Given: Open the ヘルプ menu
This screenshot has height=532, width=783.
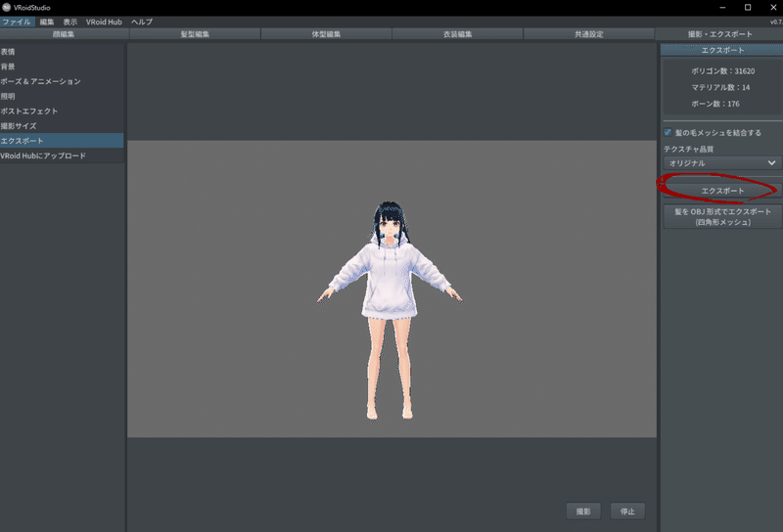Looking at the screenshot, I should click(142, 22).
